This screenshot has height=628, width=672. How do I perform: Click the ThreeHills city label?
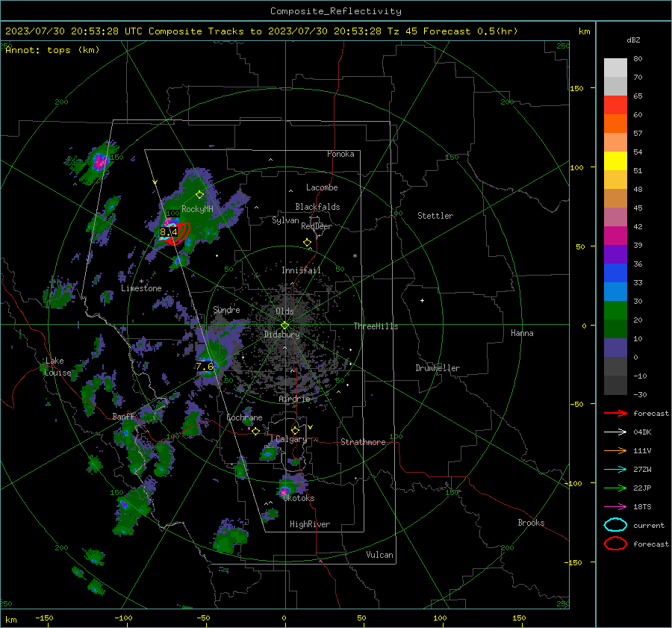coord(376,326)
